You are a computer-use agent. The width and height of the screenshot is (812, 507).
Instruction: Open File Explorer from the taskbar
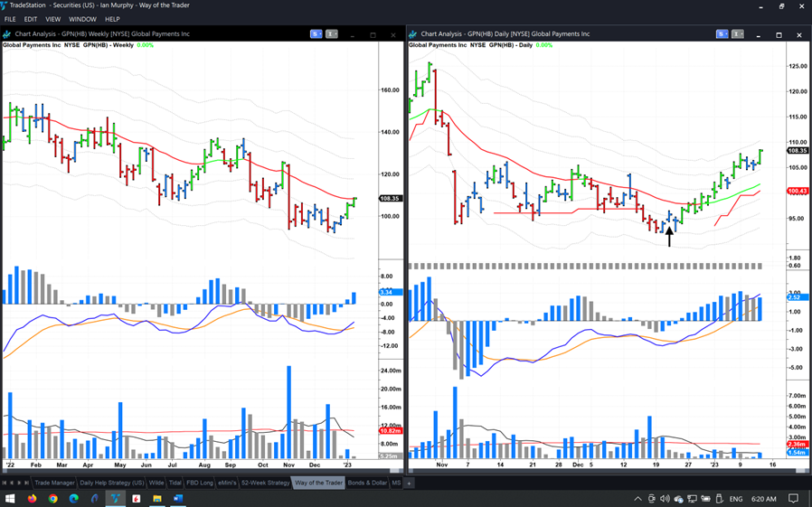click(x=157, y=499)
